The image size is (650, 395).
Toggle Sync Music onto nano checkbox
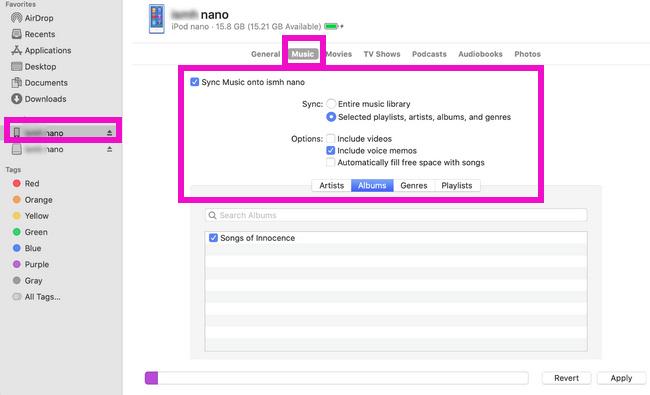(x=194, y=82)
